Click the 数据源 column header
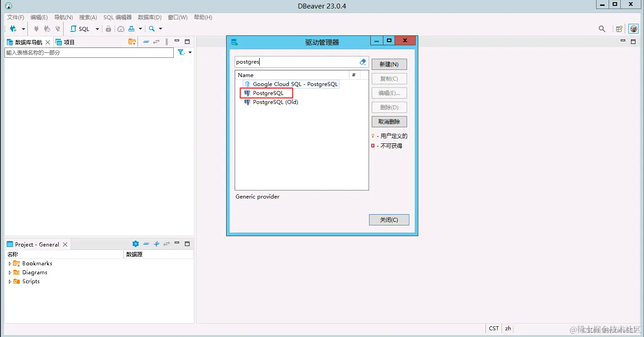Viewport: 644px width, 337px height. pyautogui.click(x=159, y=254)
